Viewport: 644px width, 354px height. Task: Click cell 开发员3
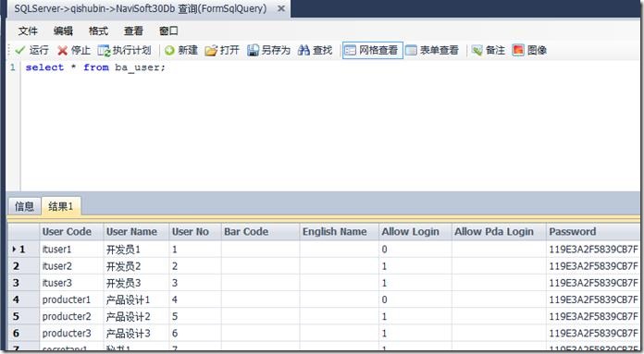(x=136, y=283)
